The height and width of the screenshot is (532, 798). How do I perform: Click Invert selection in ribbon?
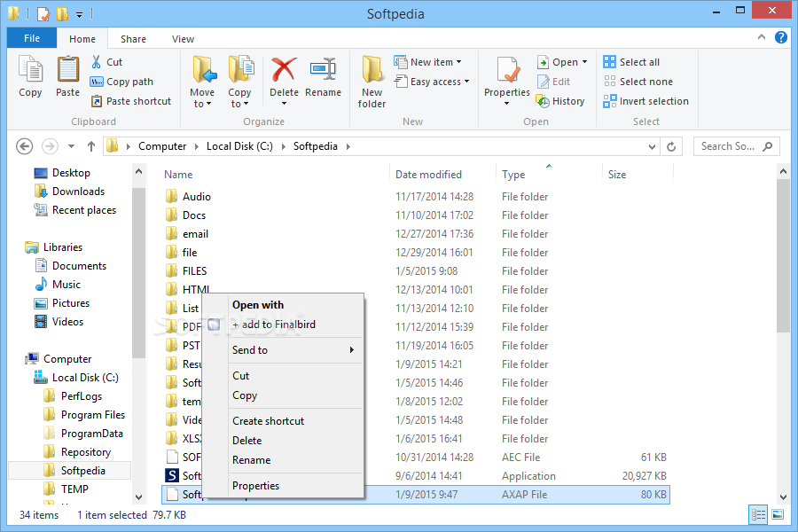coord(645,101)
